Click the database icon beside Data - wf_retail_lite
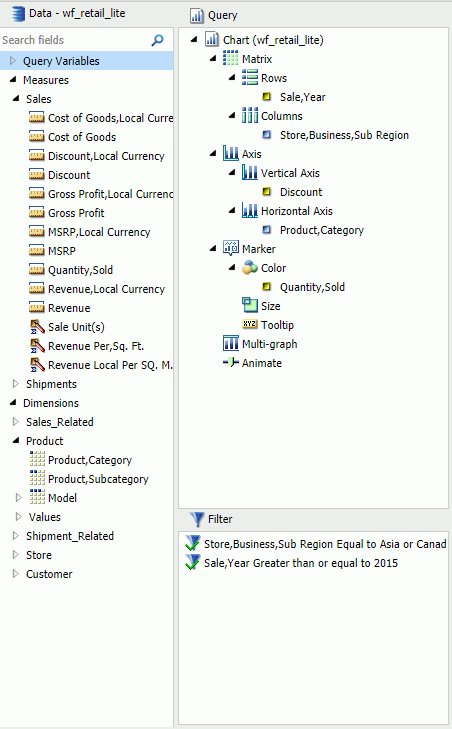This screenshot has width=452, height=729. click(18, 13)
